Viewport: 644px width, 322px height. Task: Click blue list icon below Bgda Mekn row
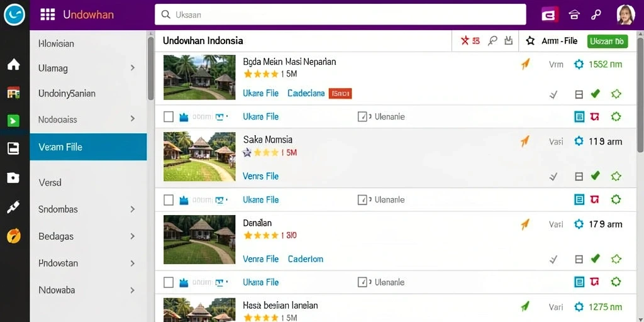point(579,116)
